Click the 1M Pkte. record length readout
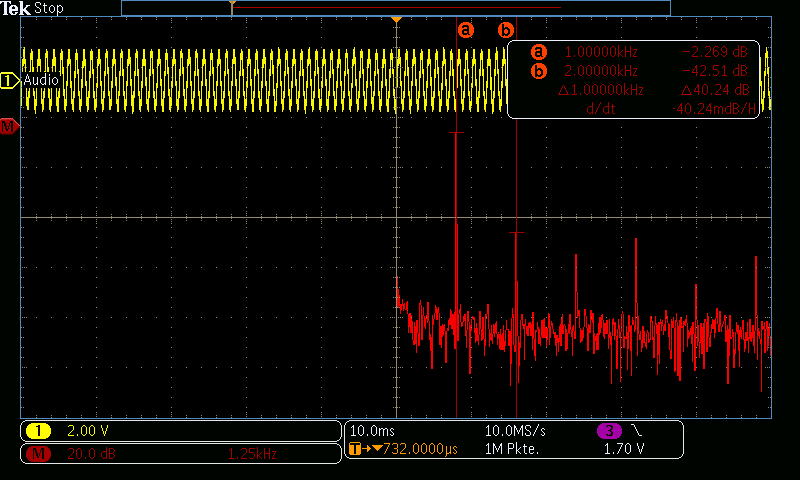Image resolution: width=800 pixels, height=480 pixels. [x=512, y=449]
